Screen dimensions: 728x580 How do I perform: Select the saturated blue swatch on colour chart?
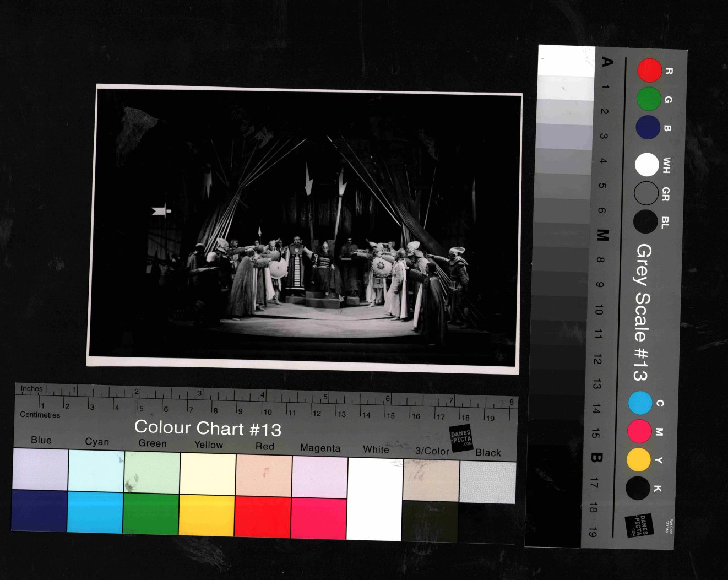point(39,510)
